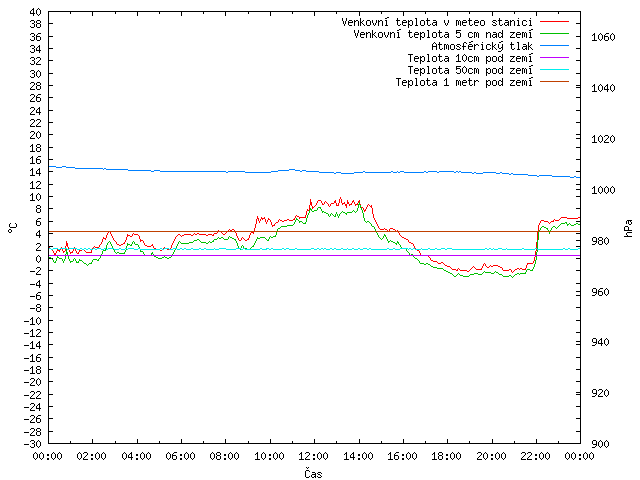Click the 12:00 time axis label
Image resolution: width=640 pixels, height=480 pixels.
click(313, 456)
